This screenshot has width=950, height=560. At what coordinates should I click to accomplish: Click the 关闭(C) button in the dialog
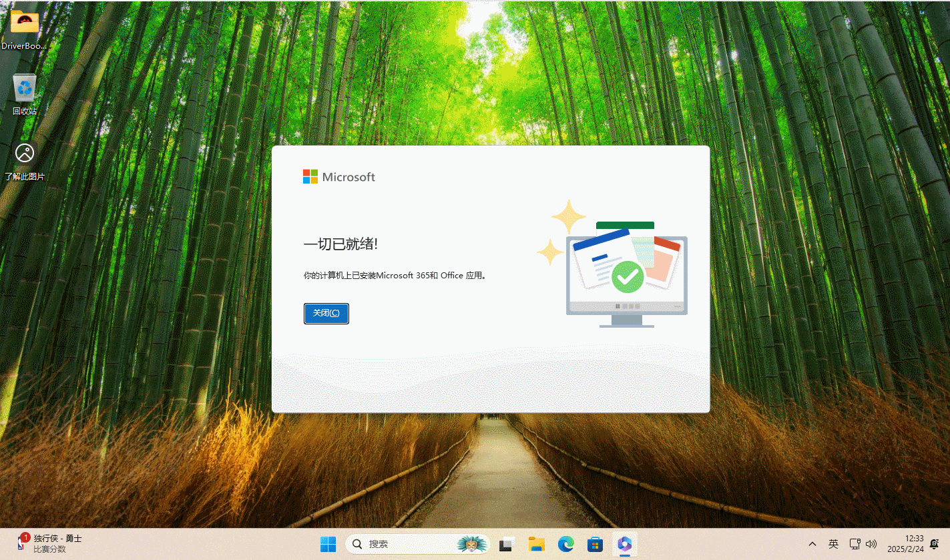[326, 313]
